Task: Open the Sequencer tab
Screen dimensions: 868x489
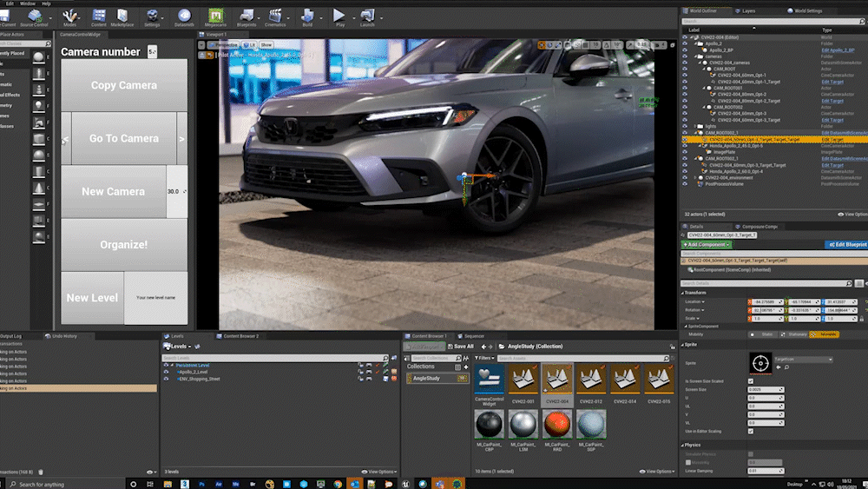Action: 473,335
